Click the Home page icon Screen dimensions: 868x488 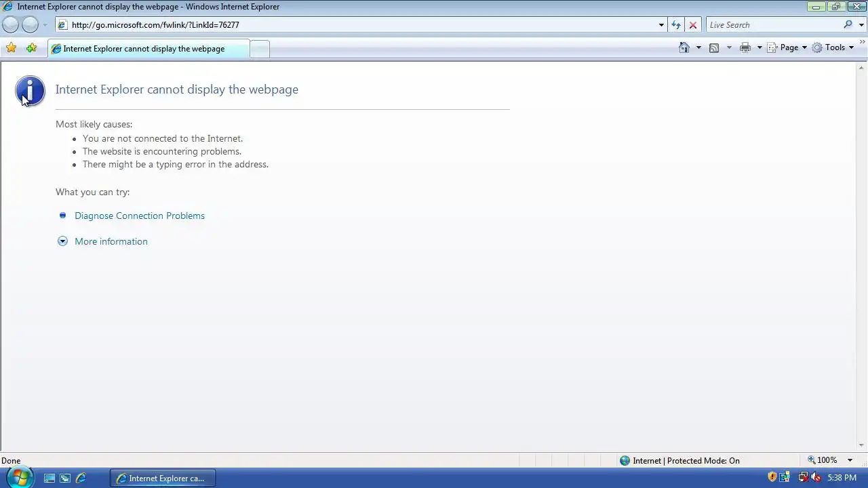coord(684,47)
